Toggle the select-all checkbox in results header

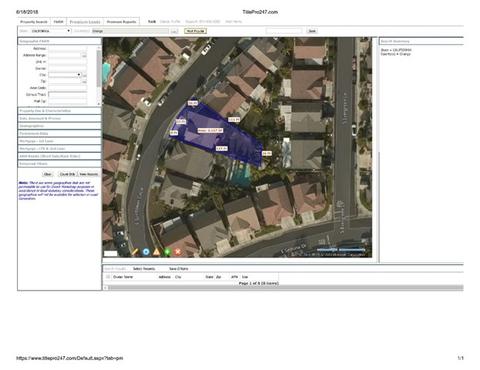click(x=108, y=277)
